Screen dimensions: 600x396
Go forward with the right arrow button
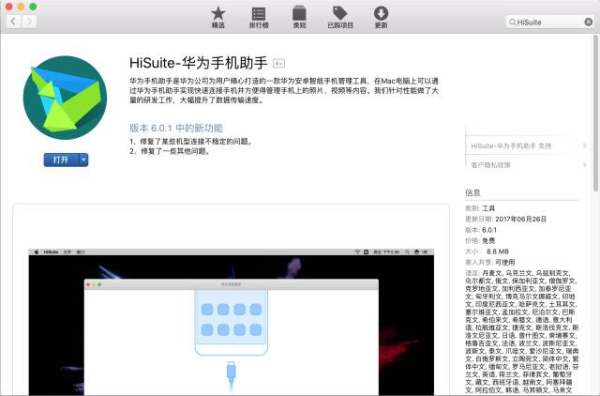coord(29,21)
